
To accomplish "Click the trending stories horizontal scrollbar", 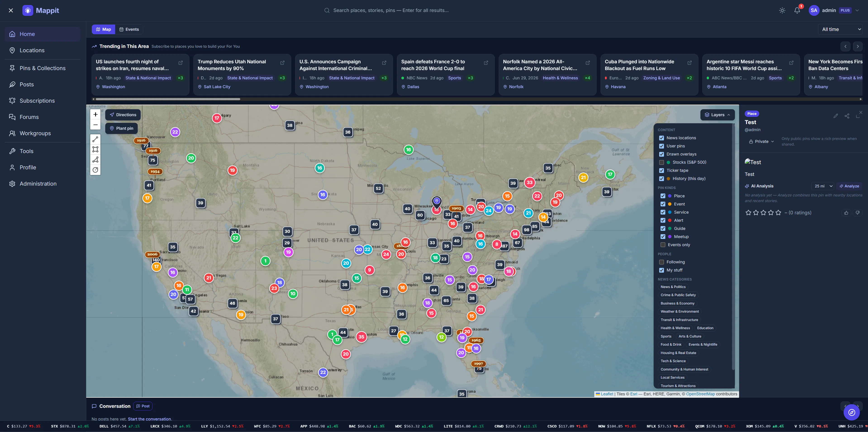I will point(168,99).
